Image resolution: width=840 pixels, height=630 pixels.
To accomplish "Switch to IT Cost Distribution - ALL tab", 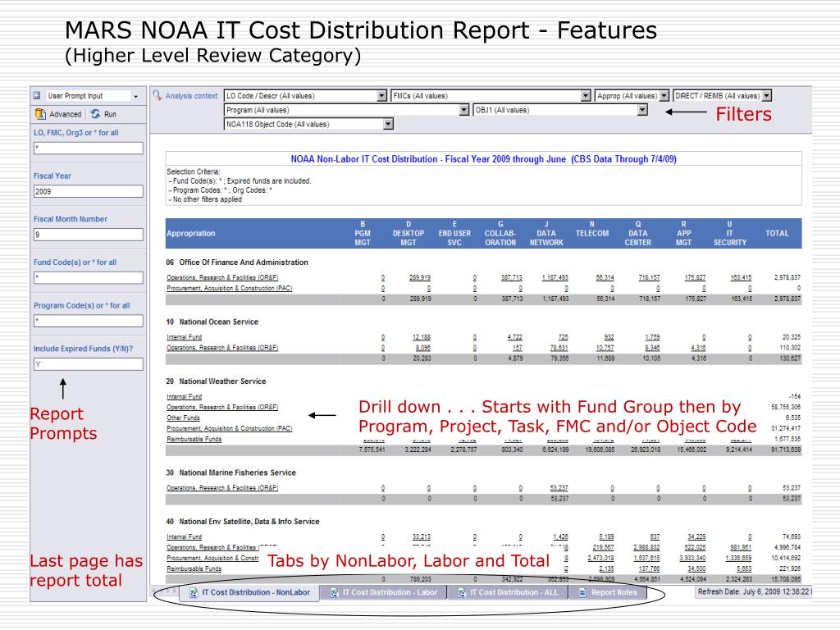I will pyautogui.click(x=508, y=592).
